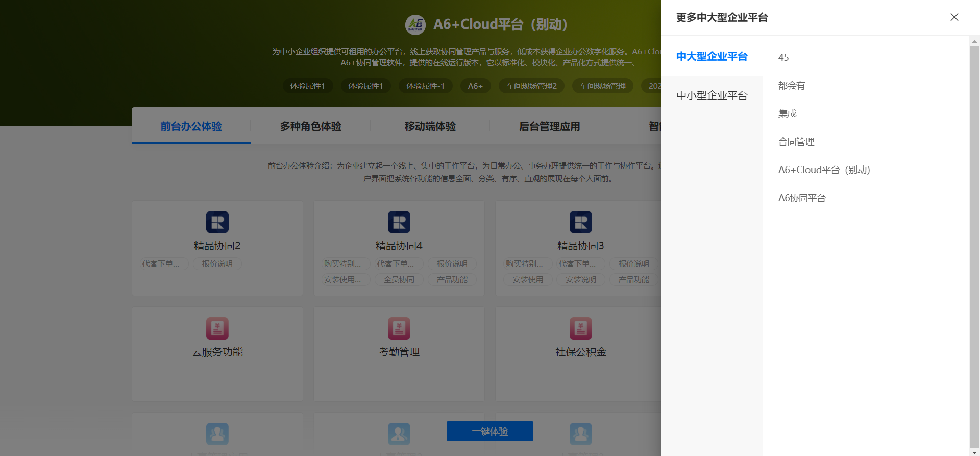Image resolution: width=980 pixels, height=456 pixels.
Task: Click 安装使用 tag under 精品协同3
Action: click(x=528, y=280)
